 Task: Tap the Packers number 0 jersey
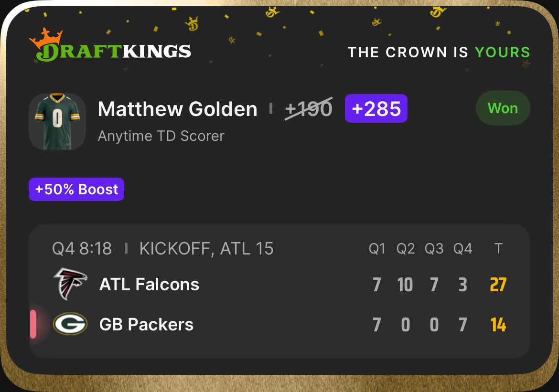57,122
